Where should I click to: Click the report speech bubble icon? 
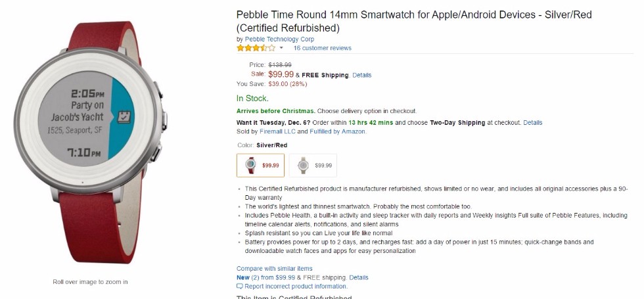(x=240, y=287)
